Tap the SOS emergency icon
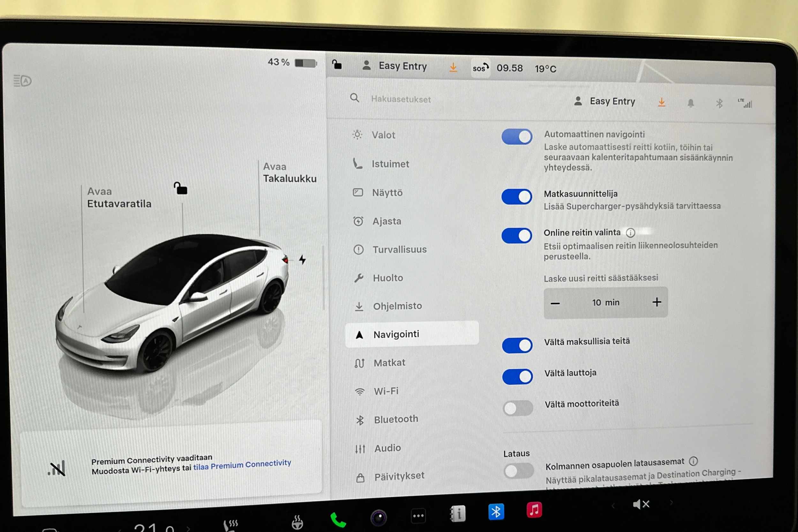The image size is (798, 532). (480, 68)
